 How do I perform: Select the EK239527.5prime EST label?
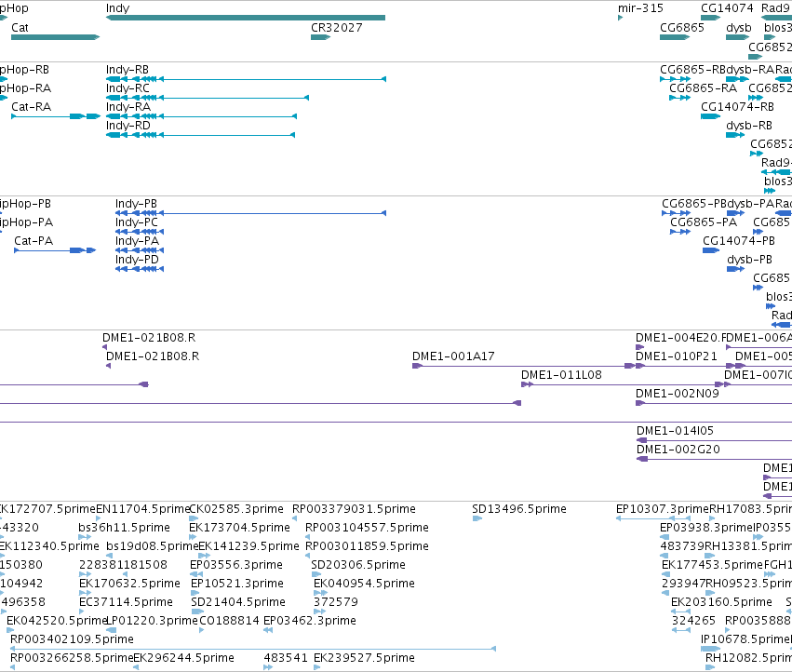click(x=364, y=658)
